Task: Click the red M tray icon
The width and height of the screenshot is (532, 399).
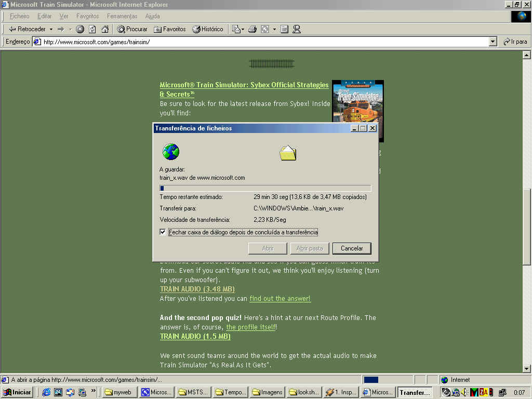Action: pos(474,392)
